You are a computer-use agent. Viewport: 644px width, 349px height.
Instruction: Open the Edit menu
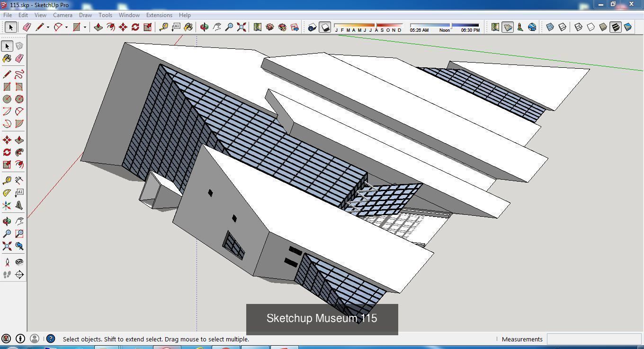tap(23, 15)
